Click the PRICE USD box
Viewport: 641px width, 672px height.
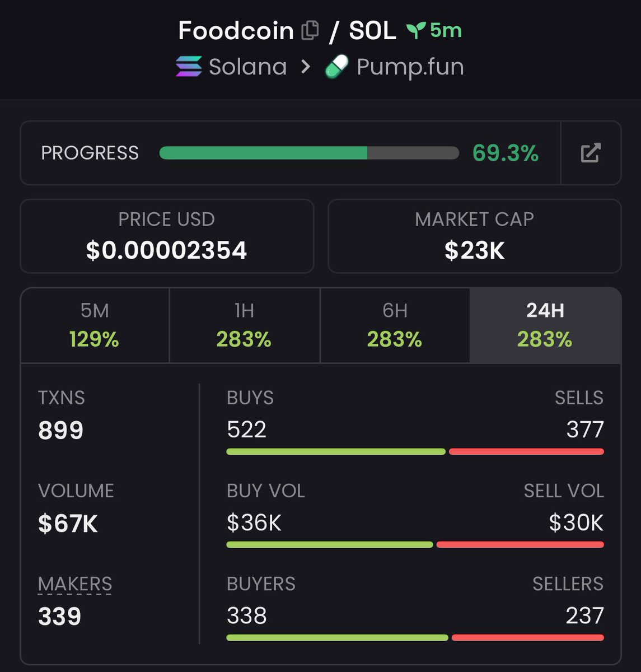click(x=167, y=236)
